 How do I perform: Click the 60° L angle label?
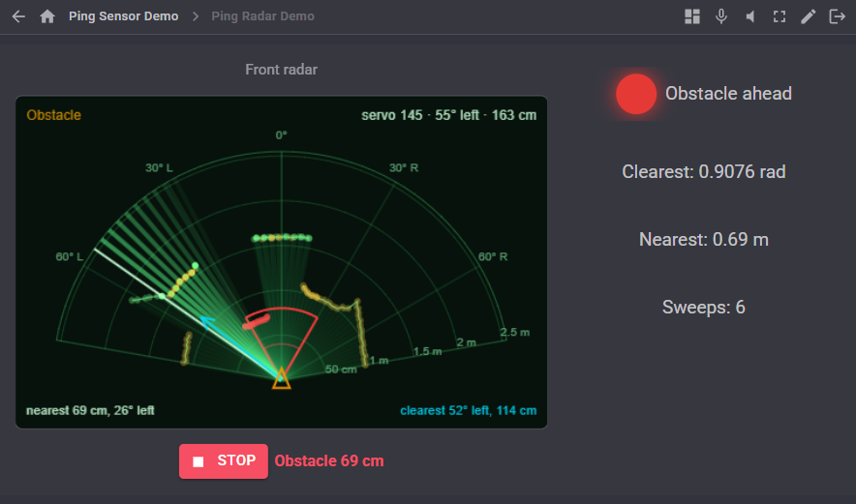coord(70,256)
